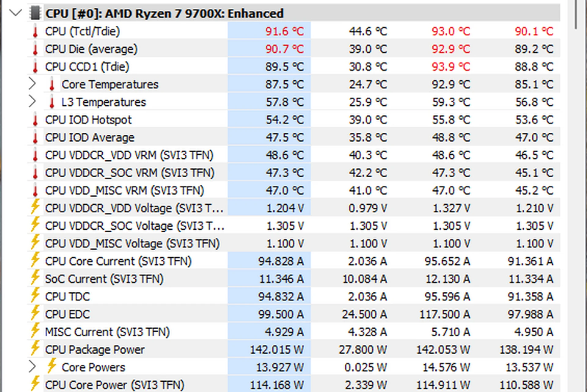Viewport: 587px width, 392px height.
Task: Select the CPU VDD_MISC Voltage label
Action: [132, 244]
